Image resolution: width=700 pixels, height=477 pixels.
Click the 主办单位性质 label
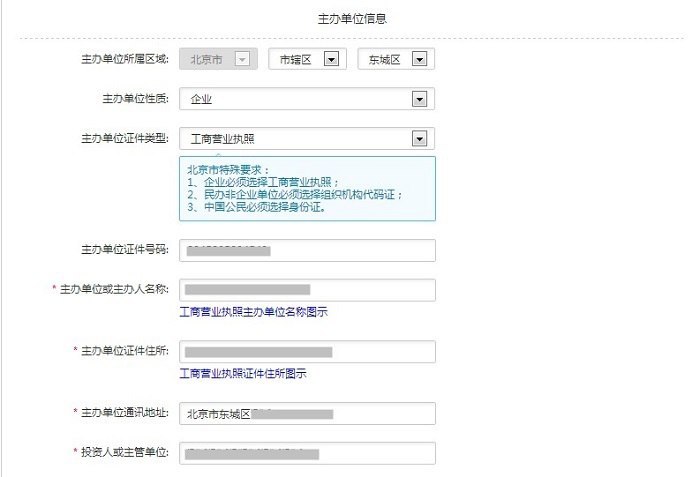tap(135, 99)
